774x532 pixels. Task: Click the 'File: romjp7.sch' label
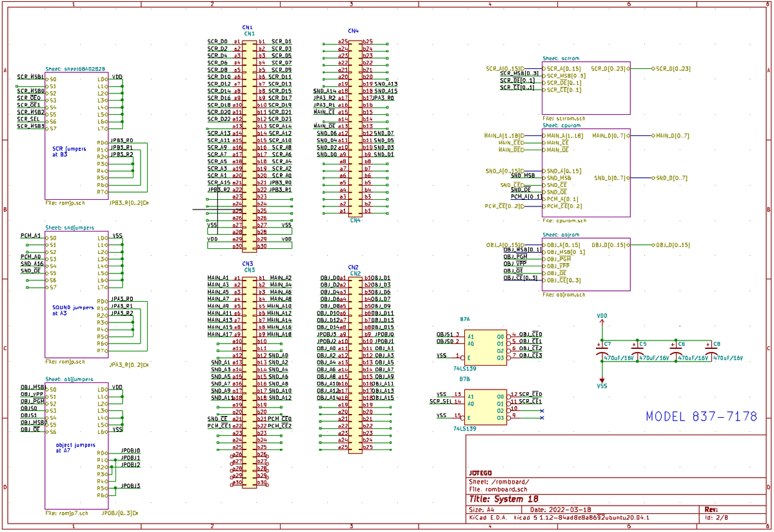tap(66, 513)
